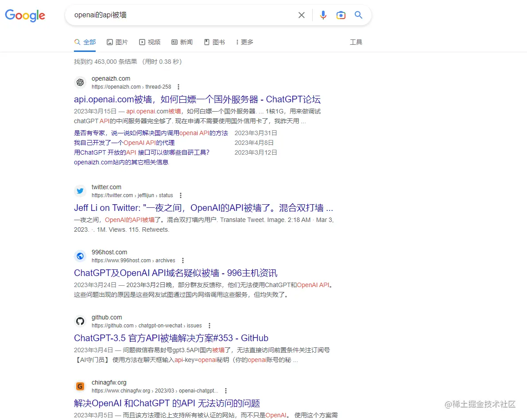Start voice search with the microphone icon
This screenshot has width=527, height=420.
click(x=323, y=15)
